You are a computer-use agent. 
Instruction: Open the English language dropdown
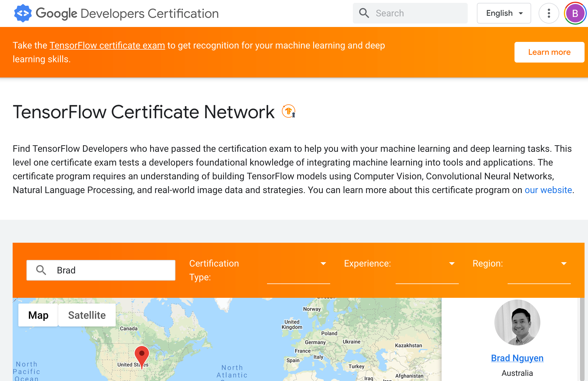504,13
